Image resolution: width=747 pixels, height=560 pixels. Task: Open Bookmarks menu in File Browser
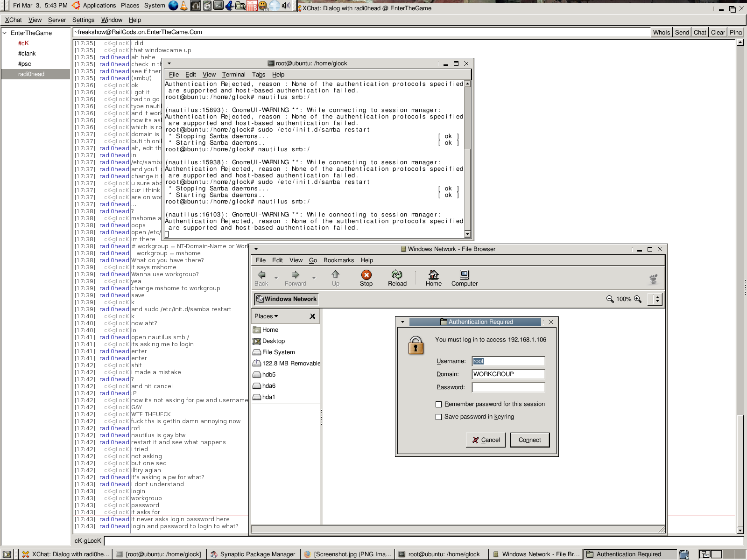click(x=338, y=260)
